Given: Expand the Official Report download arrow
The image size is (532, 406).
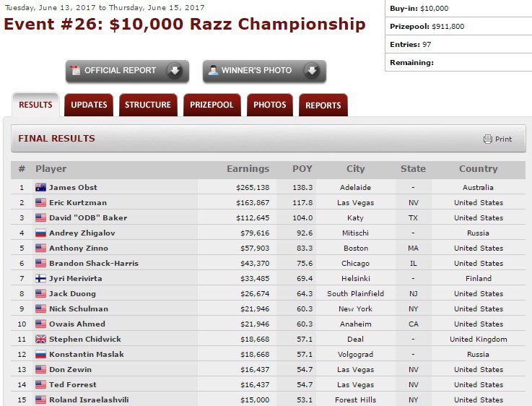Looking at the screenshot, I should point(174,71).
